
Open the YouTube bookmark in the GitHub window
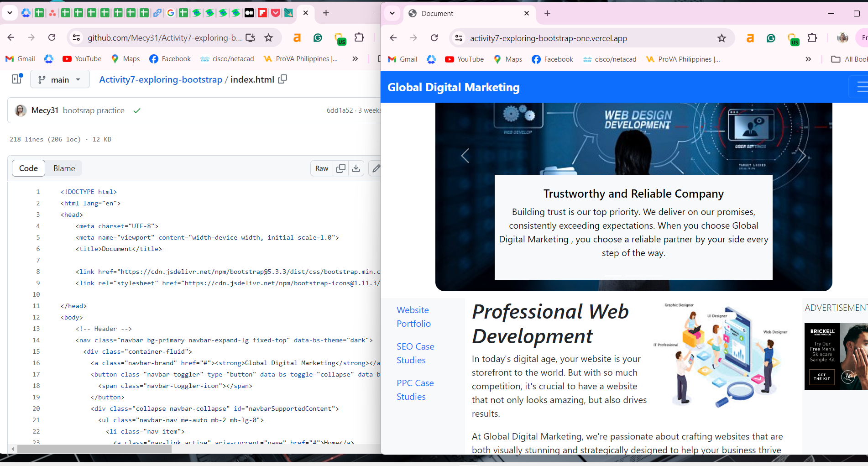[x=82, y=59]
